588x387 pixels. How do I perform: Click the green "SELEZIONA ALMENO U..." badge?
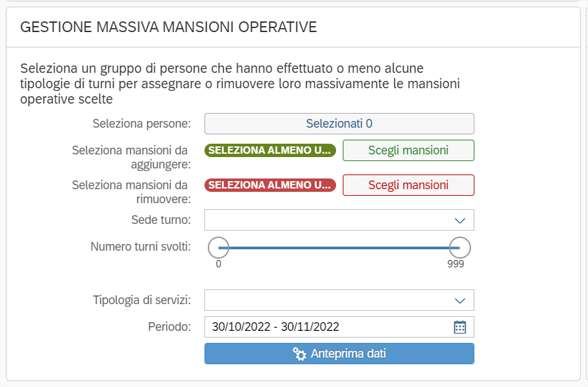tap(269, 150)
